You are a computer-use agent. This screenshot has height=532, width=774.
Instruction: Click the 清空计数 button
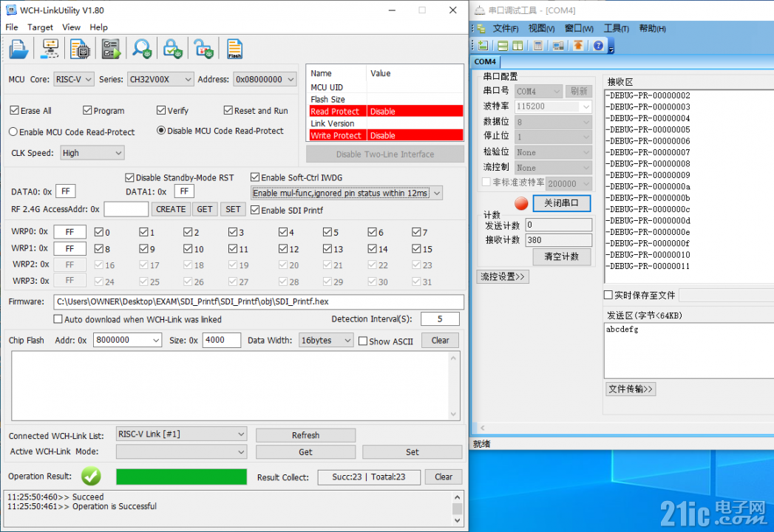pyautogui.click(x=562, y=256)
